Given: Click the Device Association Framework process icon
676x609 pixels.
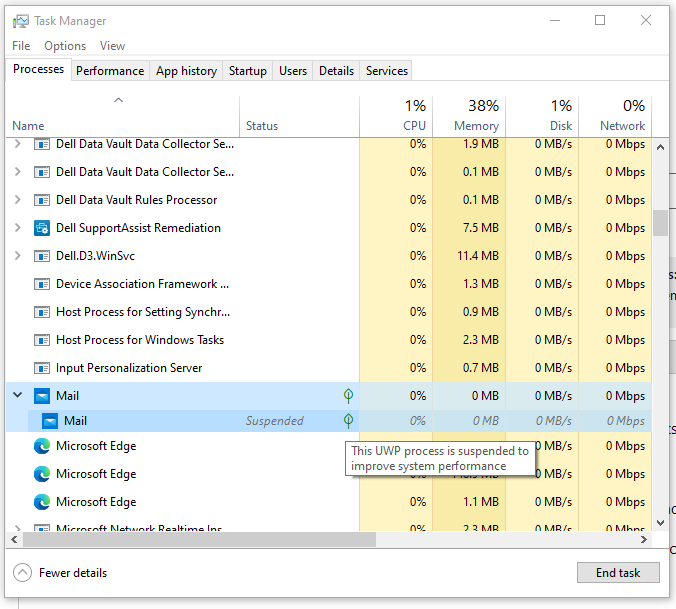Looking at the screenshot, I should [x=42, y=284].
